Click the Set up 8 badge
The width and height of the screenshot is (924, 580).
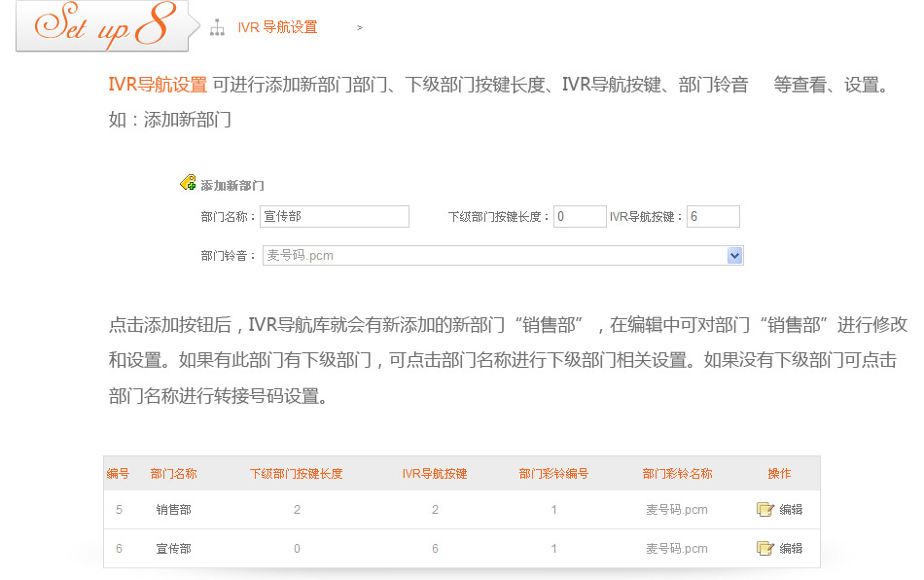coord(102,27)
